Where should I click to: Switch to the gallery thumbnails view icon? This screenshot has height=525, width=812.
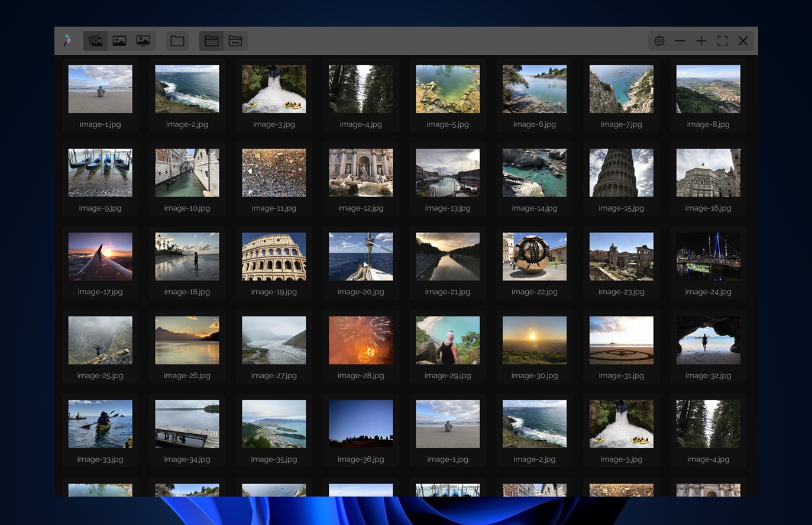[x=96, y=41]
